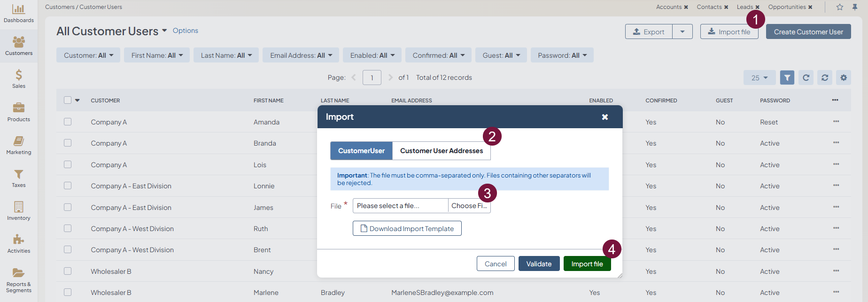Click the grid filter funnel icon
Screen dimensions: 868x302
point(787,77)
